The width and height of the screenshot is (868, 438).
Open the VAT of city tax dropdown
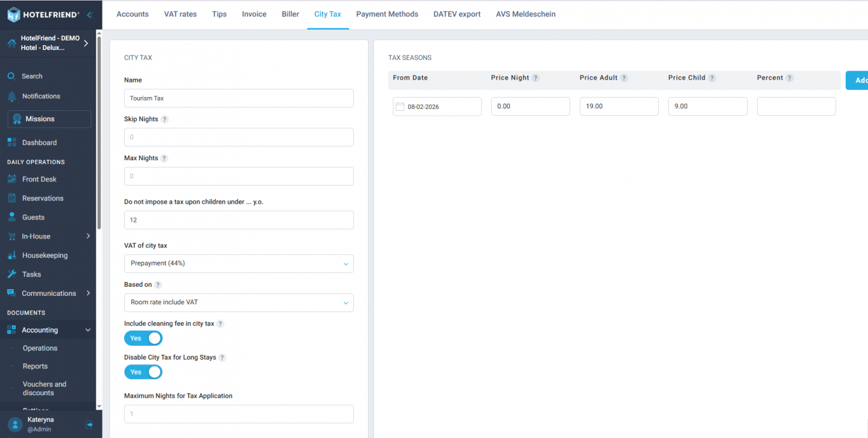[x=239, y=264]
